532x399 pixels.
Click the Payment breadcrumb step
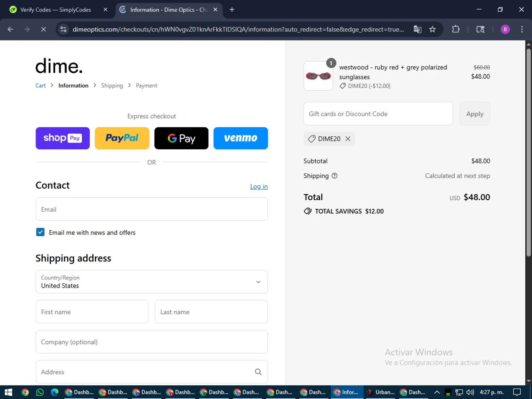tap(146, 85)
